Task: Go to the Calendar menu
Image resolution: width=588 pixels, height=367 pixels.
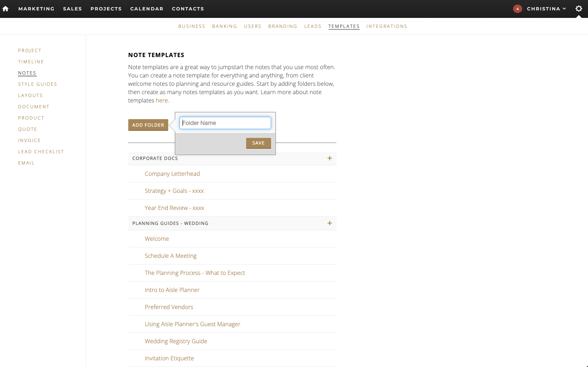Action: tap(147, 9)
